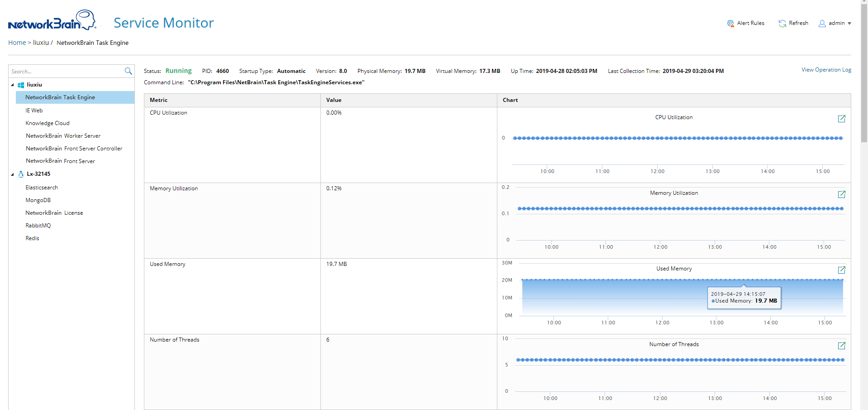The image size is (868, 410).
Task: Click the PID 4660 value
Action: [x=222, y=71]
